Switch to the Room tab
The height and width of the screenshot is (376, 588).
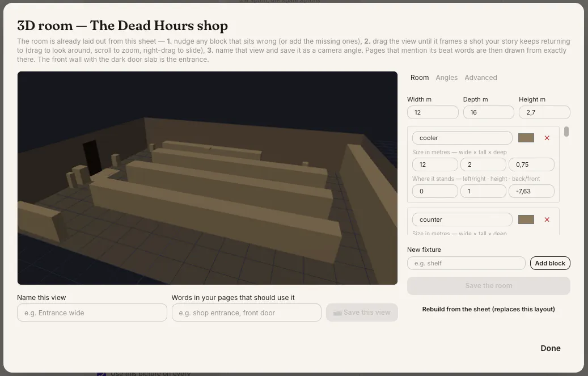point(419,78)
